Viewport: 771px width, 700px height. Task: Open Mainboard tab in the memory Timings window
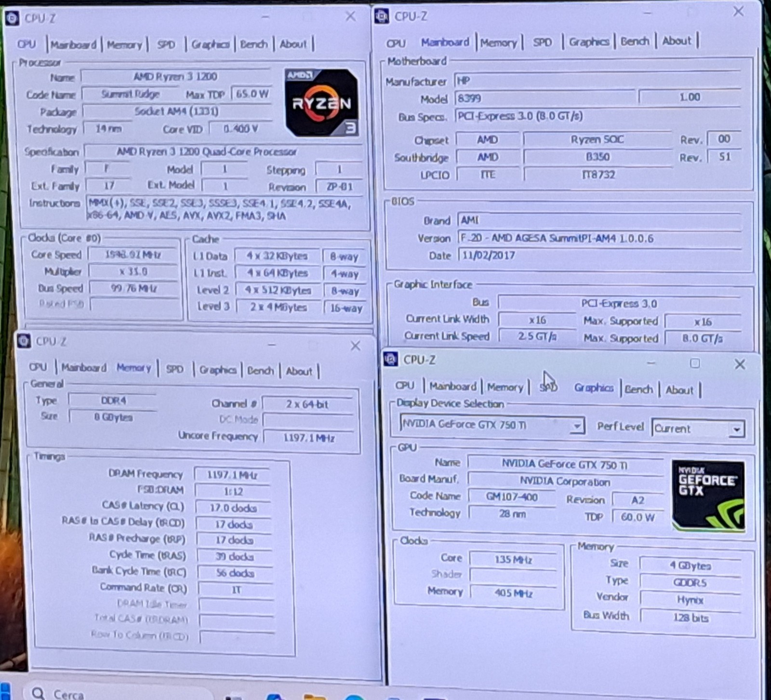click(x=84, y=367)
